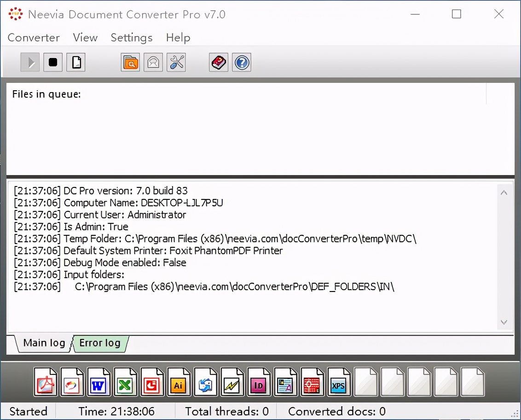Select the Publisher layout file type icon
The width and height of the screenshot is (521, 420).
point(285,382)
